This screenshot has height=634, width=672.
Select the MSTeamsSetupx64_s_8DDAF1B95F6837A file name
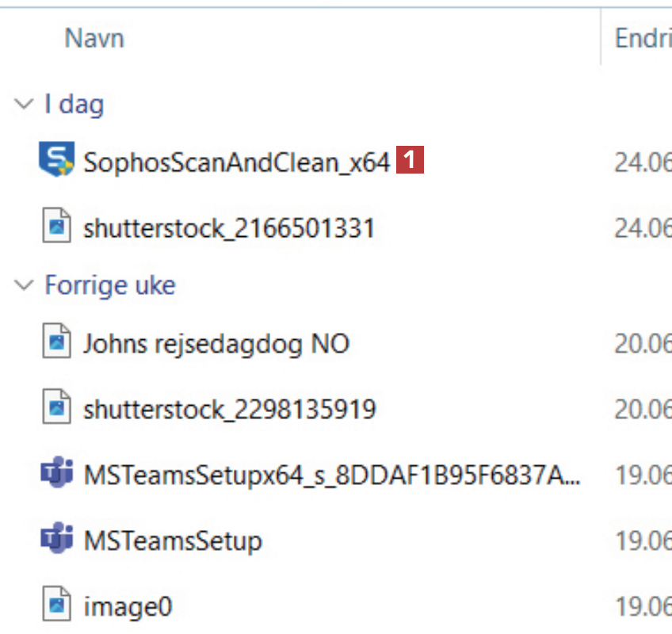pyautogui.click(x=331, y=475)
